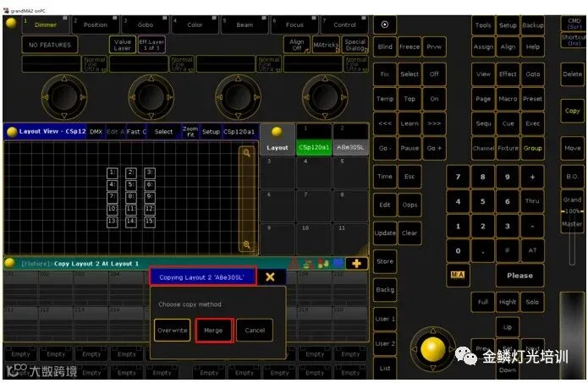Open second Normal/Fine/Ultra encoder resolution selector
The width and height of the screenshot is (588, 383).
point(182,63)
